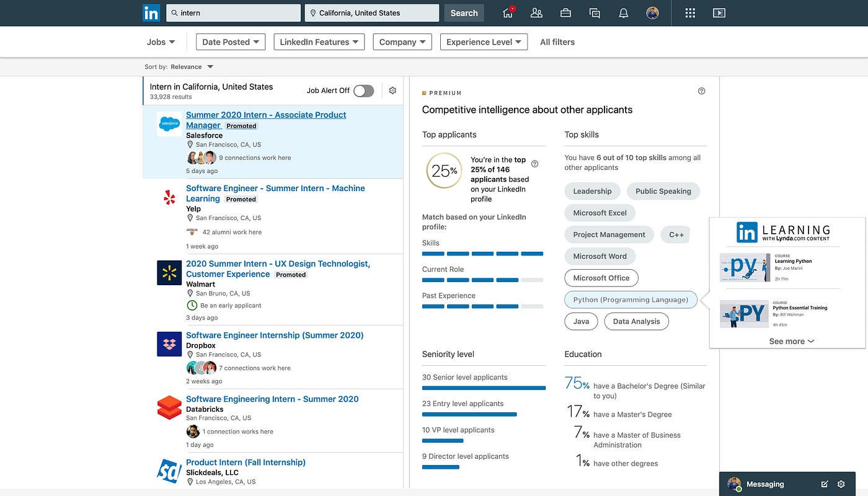Select the Microsoft Office skill pill

pyautogui.click(x=601, y=278)
